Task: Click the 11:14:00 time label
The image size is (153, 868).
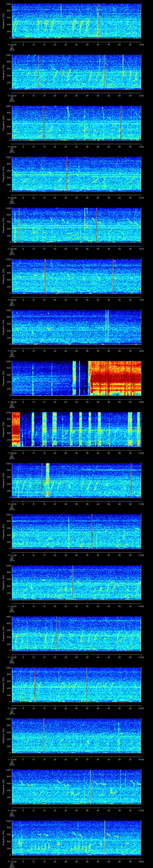Action: tap(12, 708)
